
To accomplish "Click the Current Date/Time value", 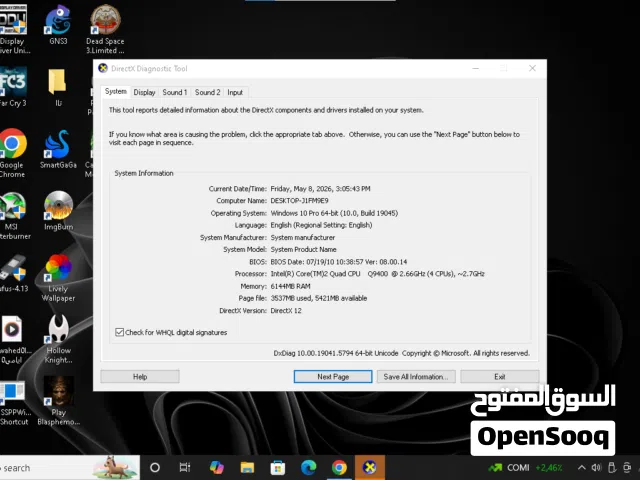I will point(320,189).
